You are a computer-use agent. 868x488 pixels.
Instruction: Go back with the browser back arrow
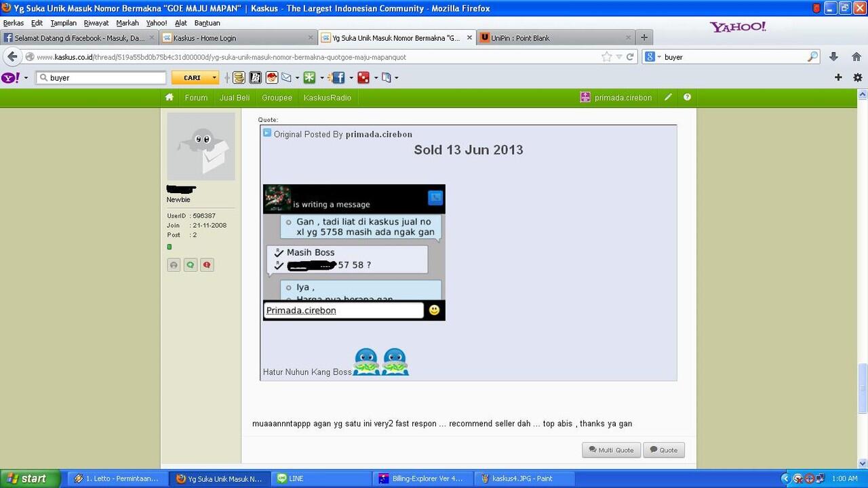pos(12,57)
